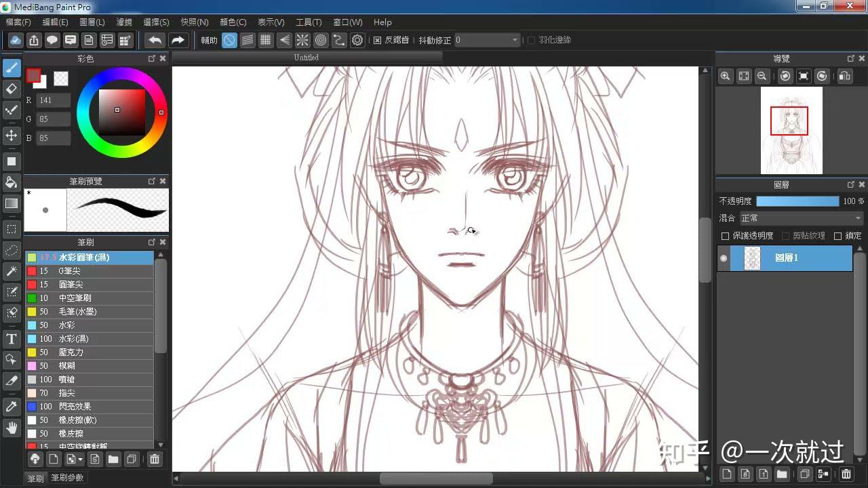This screenshot has width=868, height=488.
Task: Enable the 鎖定 layer lock checkbox
Action: coord(837,236)
